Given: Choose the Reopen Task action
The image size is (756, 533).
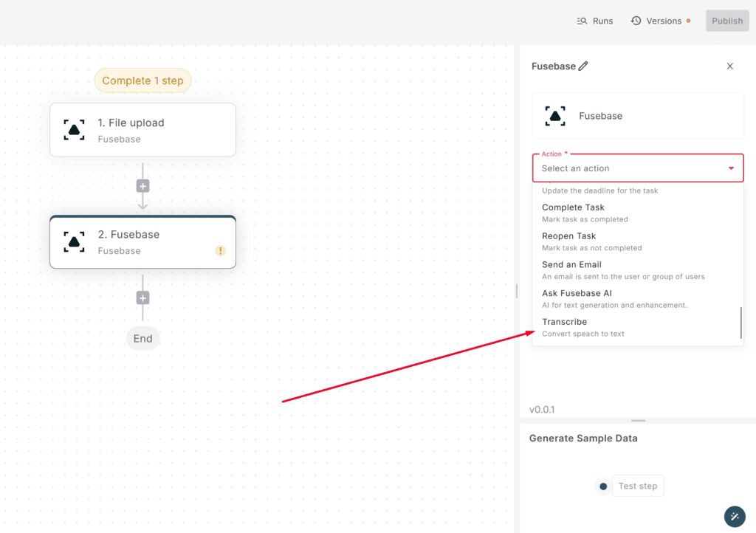Looking at the screenshot, I should (x=638, y=241).
